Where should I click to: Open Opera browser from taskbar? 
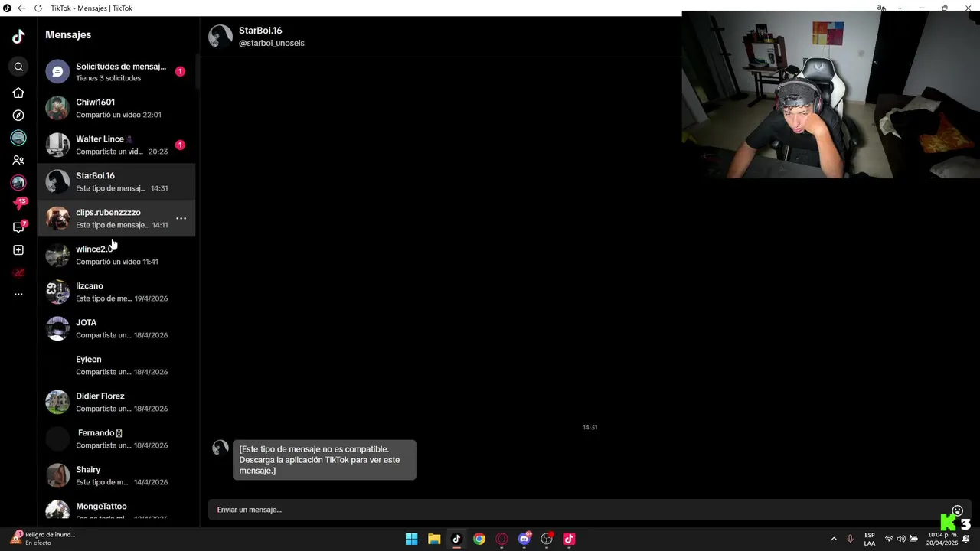pos(501,539)
